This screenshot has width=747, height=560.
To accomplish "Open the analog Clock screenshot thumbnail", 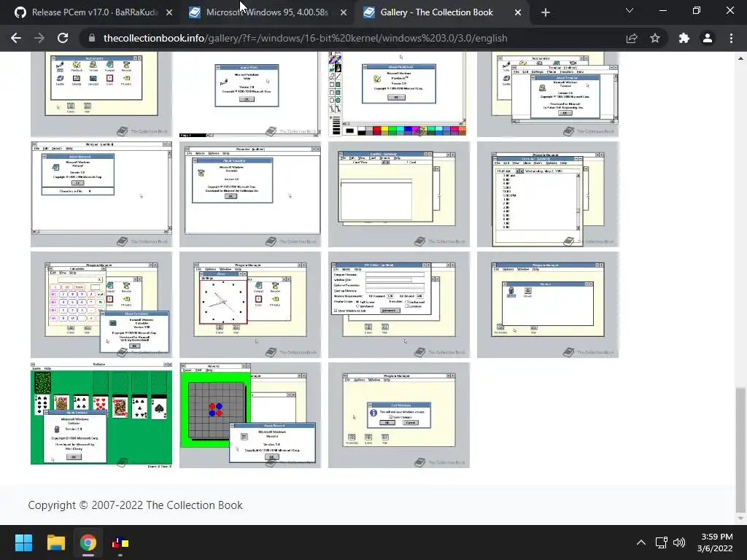I will (x=250, y=305).
